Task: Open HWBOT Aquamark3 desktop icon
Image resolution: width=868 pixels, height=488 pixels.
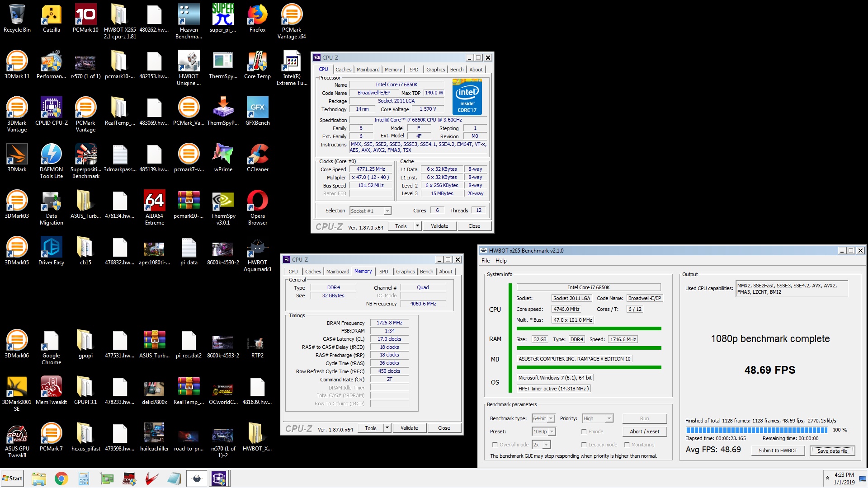Action: 257,254
